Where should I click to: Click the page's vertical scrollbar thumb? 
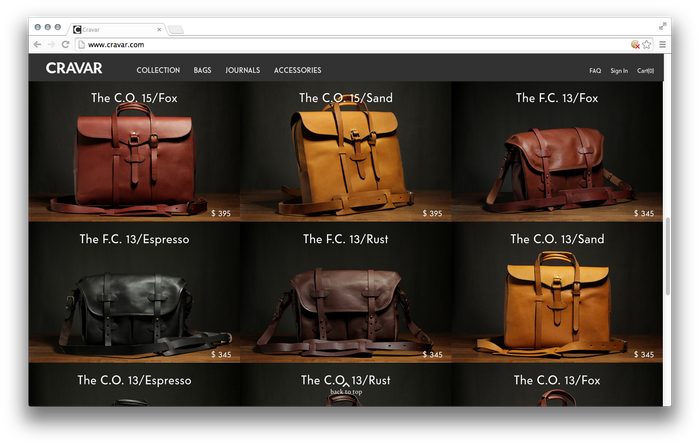tap(667, 256)
